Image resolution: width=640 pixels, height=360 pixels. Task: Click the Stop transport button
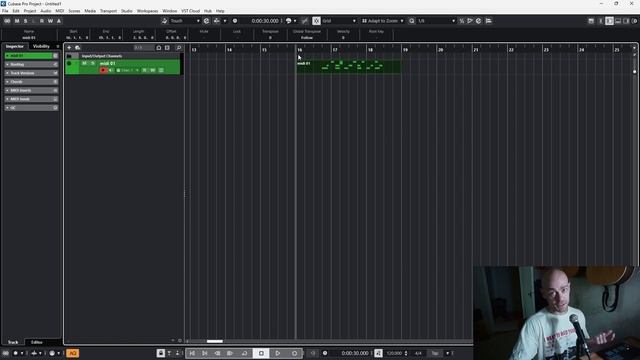click(261, 353)
